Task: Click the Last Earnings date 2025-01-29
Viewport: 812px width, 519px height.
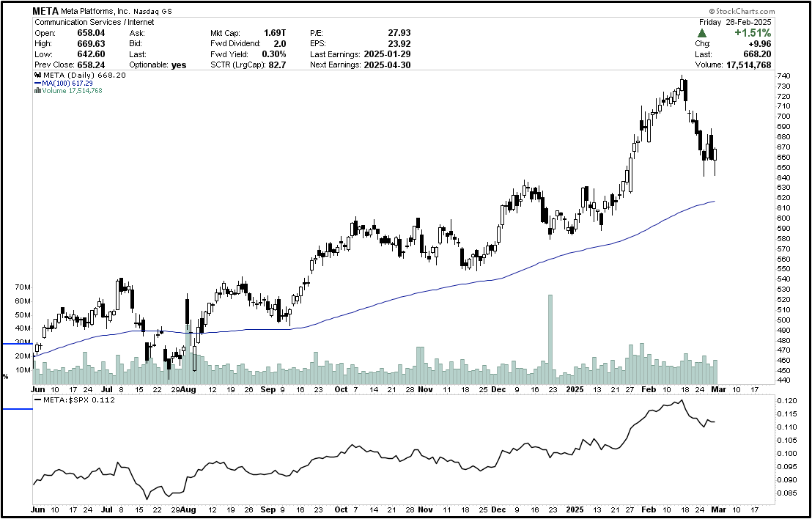Action: point(388,54)
